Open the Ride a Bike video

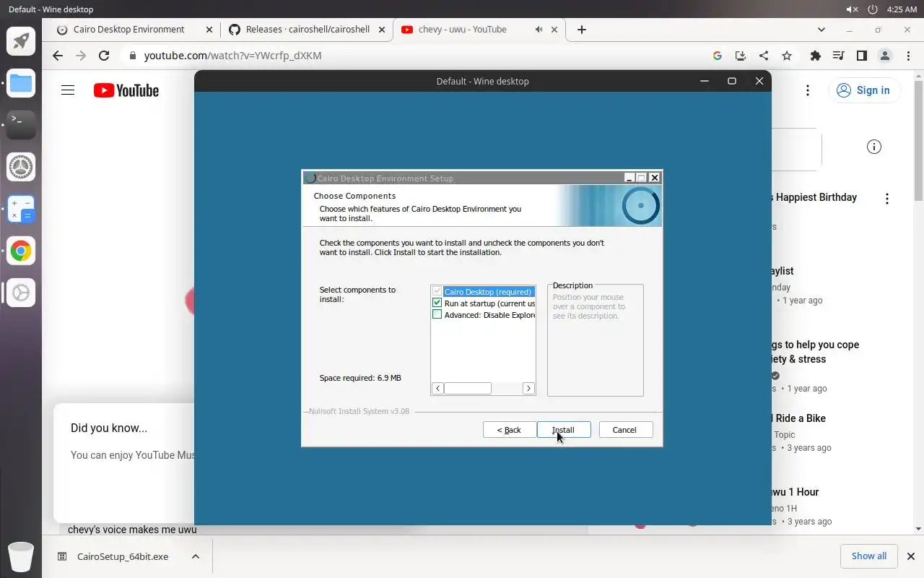tap(798, 418)
